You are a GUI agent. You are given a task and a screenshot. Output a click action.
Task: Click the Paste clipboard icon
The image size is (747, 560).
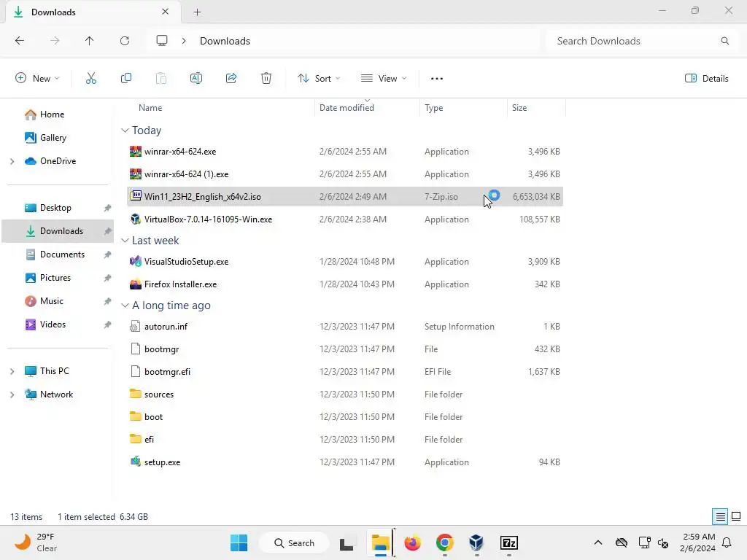pyautogui.click(x=161, y=79)
